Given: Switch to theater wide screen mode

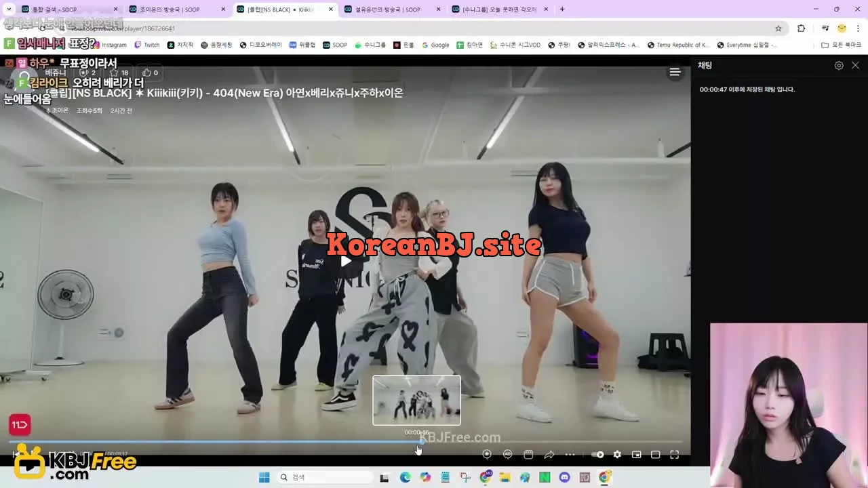Looking at the screenshot, I should 655,454.
